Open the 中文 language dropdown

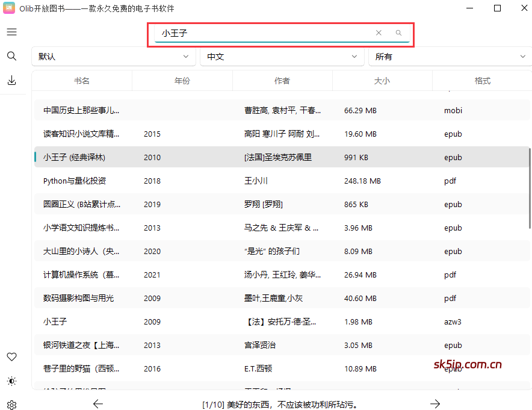[x=282, y=56]
